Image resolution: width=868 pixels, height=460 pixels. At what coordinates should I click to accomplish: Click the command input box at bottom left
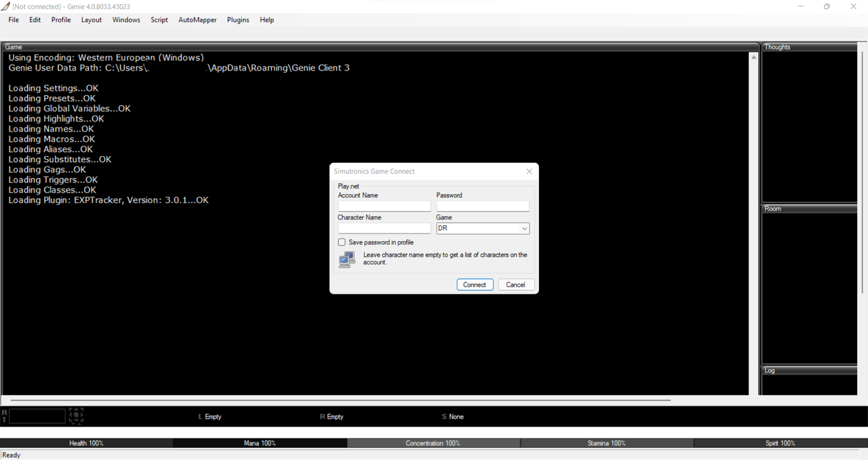[37, 416]
